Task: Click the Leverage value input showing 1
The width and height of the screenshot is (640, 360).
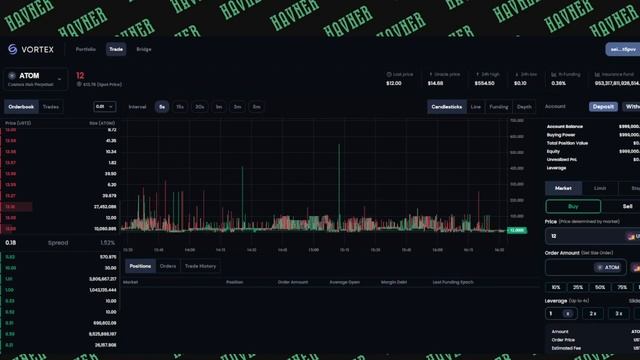Action: click(x=561, y=313)
